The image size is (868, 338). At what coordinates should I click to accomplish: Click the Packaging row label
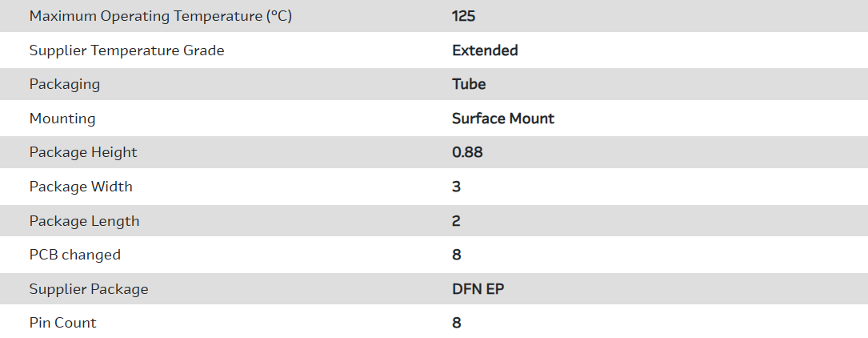coord(65,84)
